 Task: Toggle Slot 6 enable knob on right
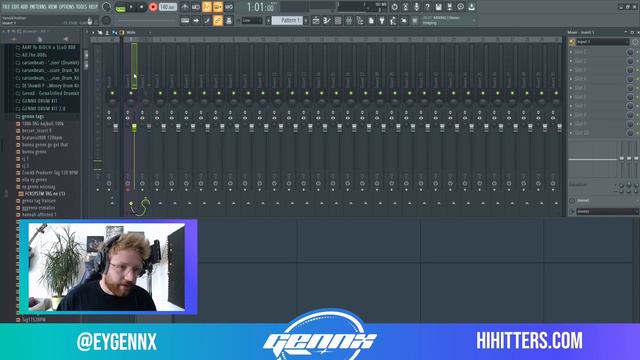pyautogui.click(x=630, y=97)
